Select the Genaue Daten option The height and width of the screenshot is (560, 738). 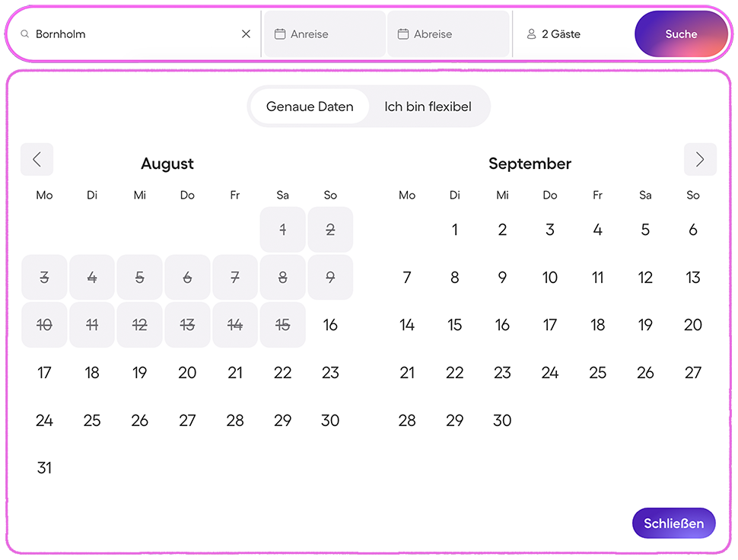[x=310, y=107]
